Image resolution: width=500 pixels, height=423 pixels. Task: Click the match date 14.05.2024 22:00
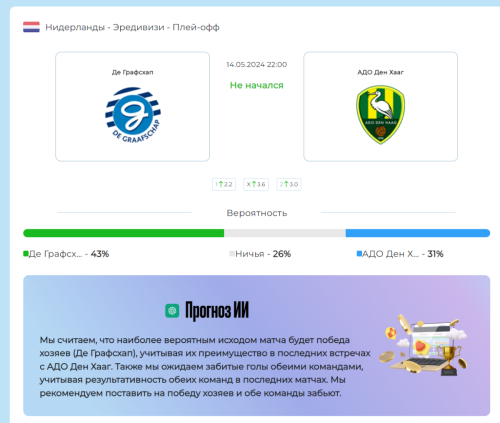tap(257, 65)
